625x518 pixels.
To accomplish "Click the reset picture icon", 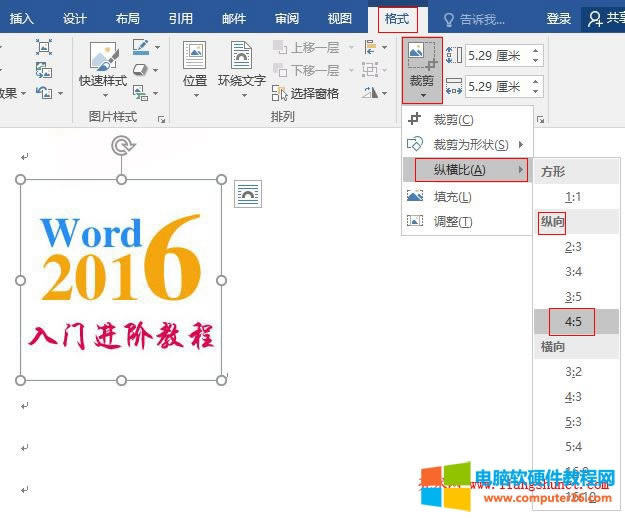I will pyautogui.click(x=44, y=93).
